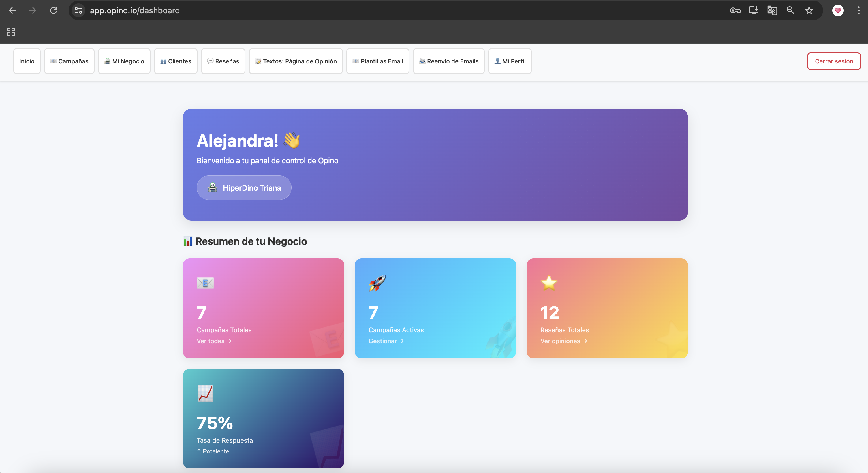Viewport: 868px width, 473px height.
Task: Open the Clientes section
Action: pyautogui.click(x=175, y=61)
